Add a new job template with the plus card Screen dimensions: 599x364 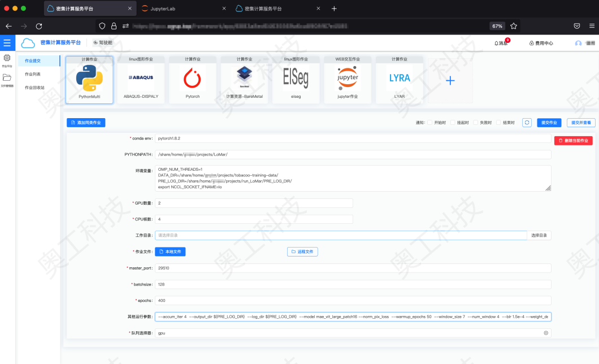click(450, 81)
